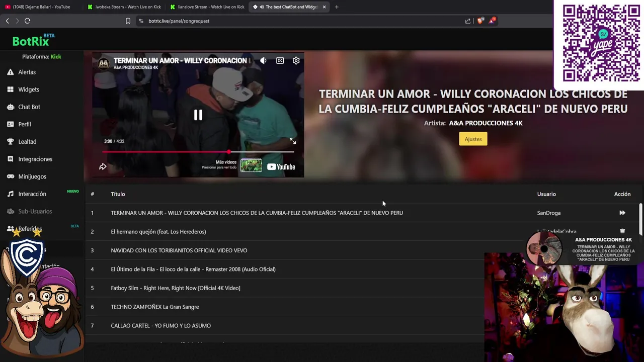Click the Usuario column header
644x362 pixels.
546,194
